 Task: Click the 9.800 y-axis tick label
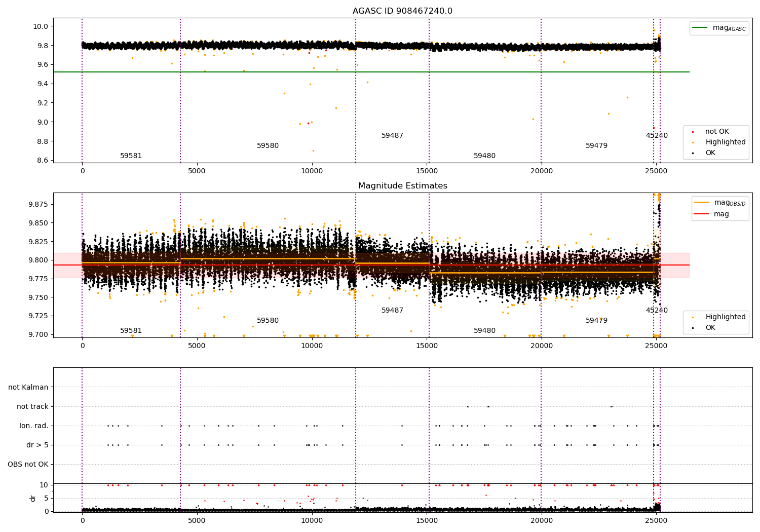pyautogui.click(x=39, y=260)
